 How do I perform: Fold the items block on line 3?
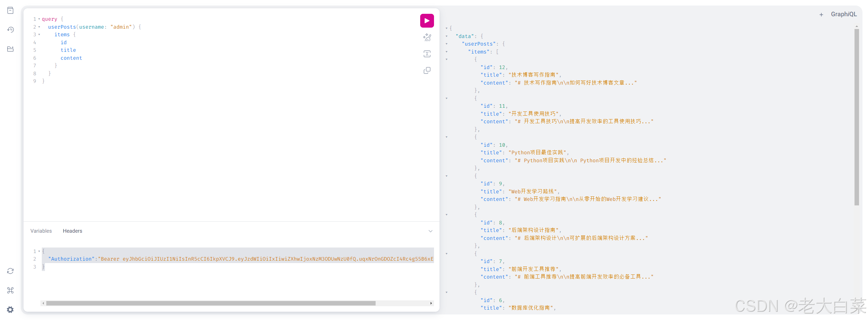click(39, 35)
